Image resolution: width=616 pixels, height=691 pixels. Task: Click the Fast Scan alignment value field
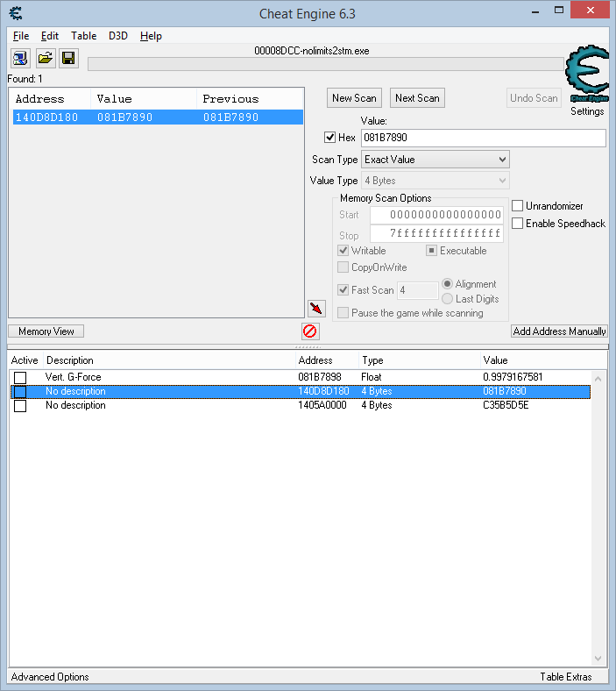point(417,290)
